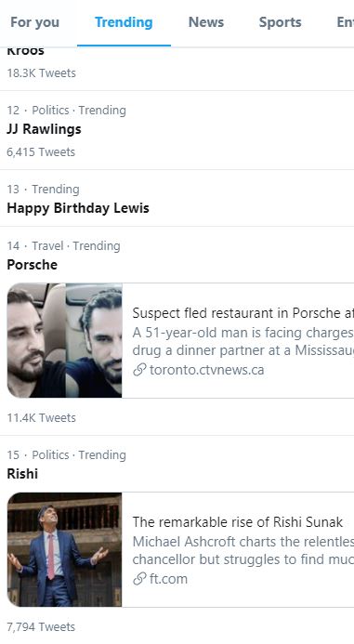Viewport: 354px width, 644px height.
Task: Go to the Sports tab
Action: pos(280,22)
